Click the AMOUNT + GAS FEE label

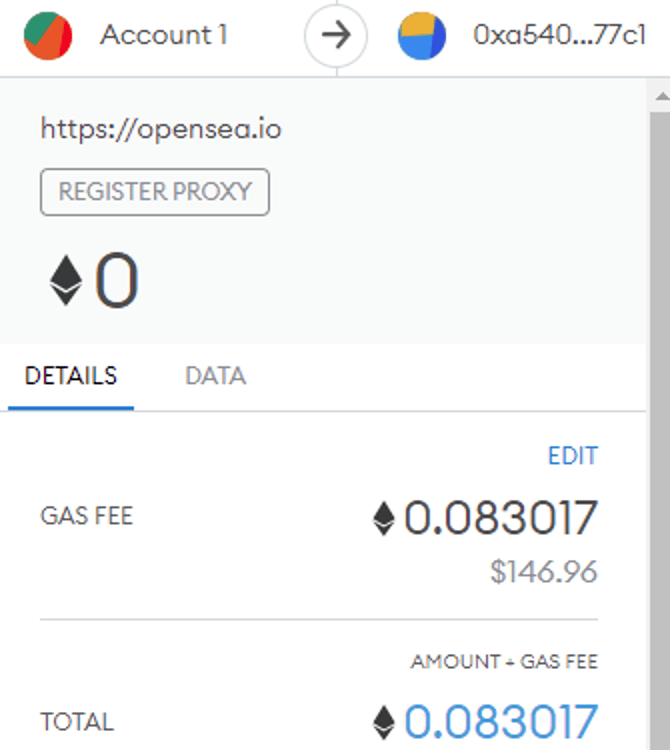tap(505, 662)
